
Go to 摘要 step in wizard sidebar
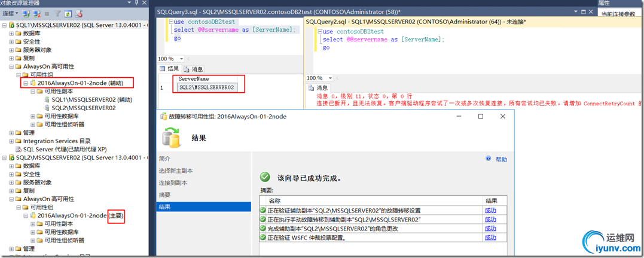tap(164, 195)
